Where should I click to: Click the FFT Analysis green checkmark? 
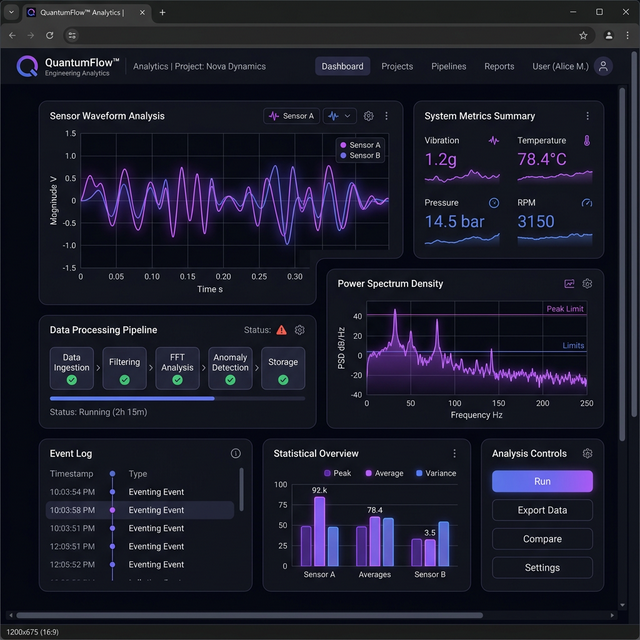pos(177,380)
